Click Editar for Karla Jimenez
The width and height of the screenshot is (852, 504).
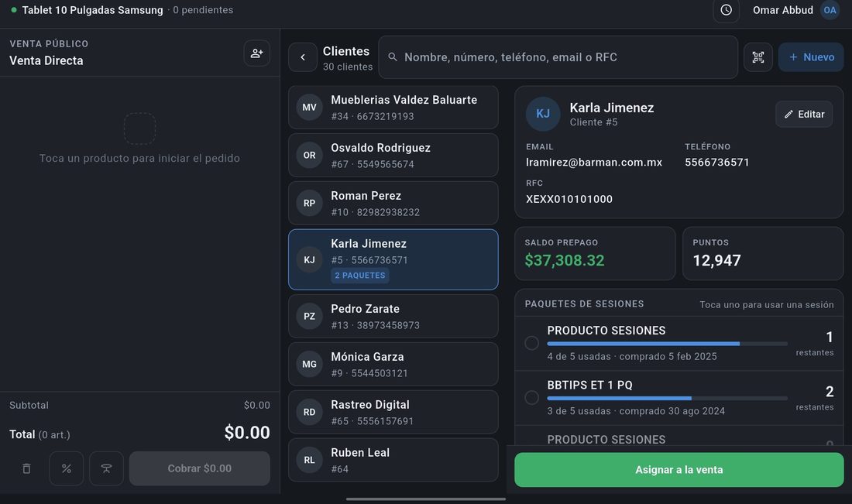coord(804,114)
